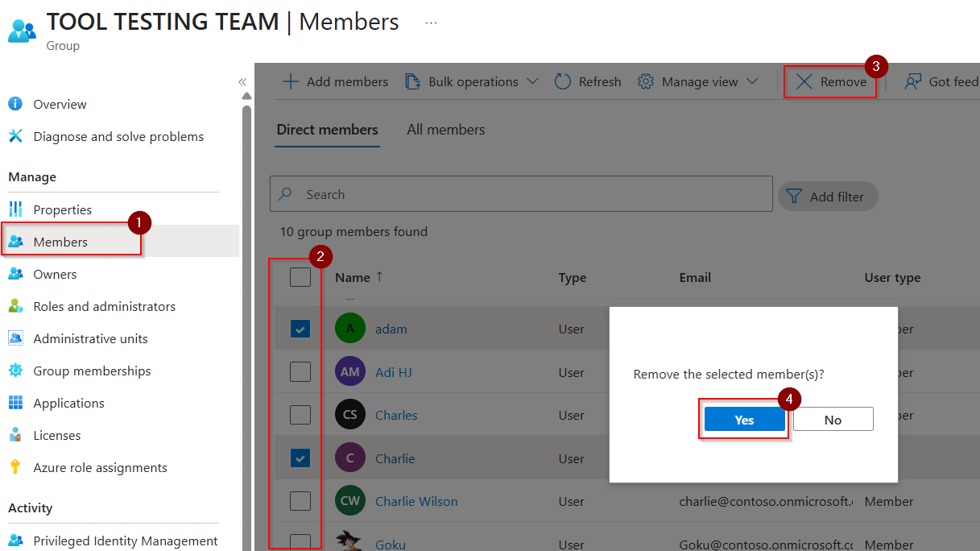Viewport: 980px width, 551px height.
Task: Click the Manage view gear icon
Action: (x=644, y=81)
